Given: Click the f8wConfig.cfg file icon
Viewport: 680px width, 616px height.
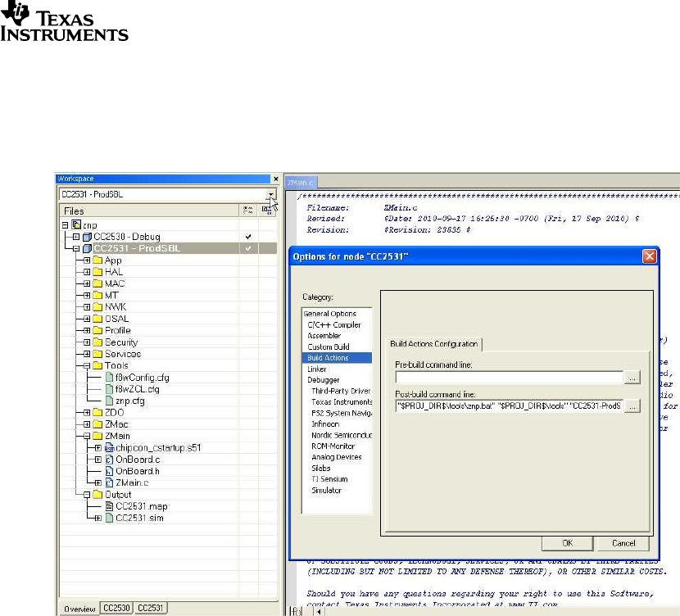Looking at the screenshot, I should pos(109,377).
